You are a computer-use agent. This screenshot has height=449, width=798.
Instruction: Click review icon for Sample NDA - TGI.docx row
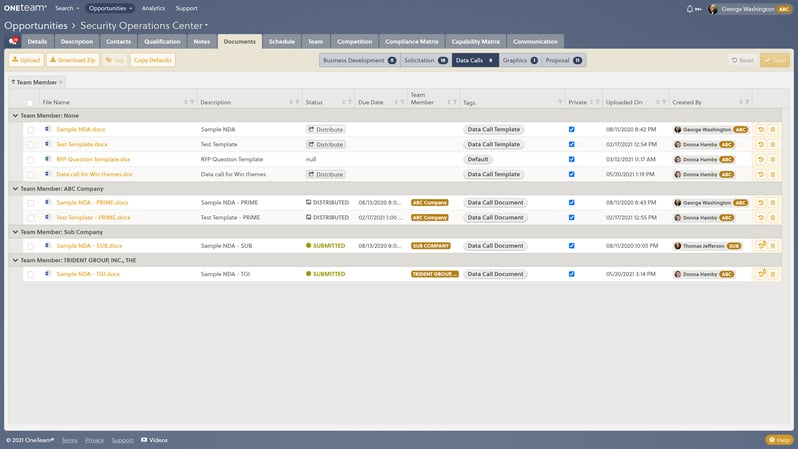(x=761, y=274)
